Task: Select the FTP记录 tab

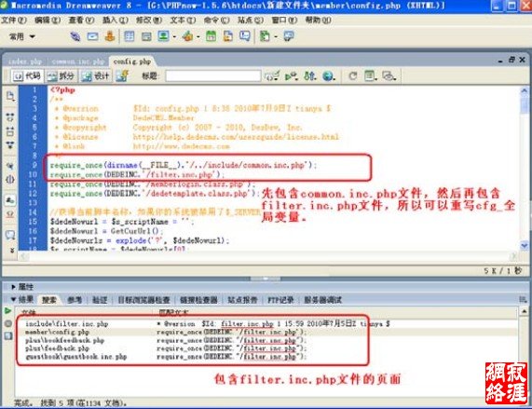Action: (x=280, y=300)
